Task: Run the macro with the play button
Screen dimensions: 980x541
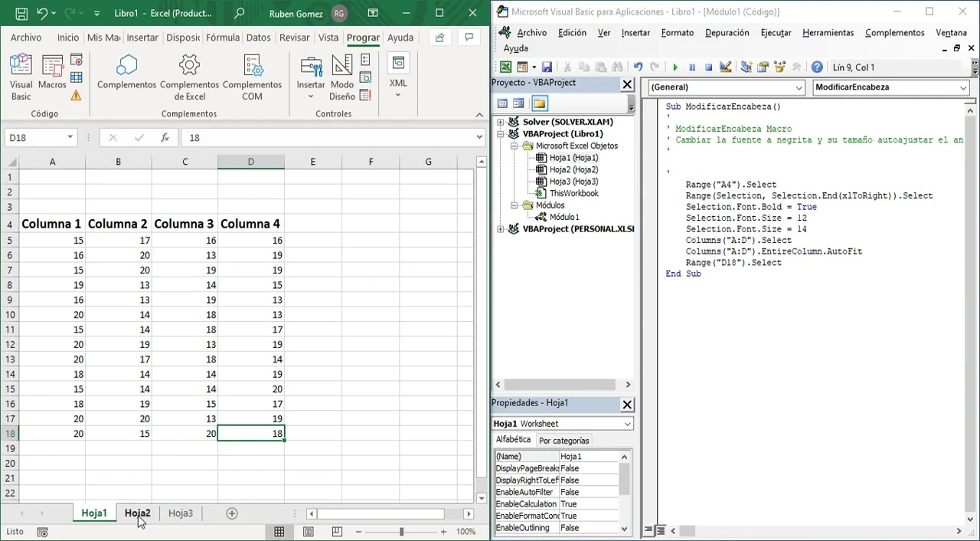Action: click(675, 67)
